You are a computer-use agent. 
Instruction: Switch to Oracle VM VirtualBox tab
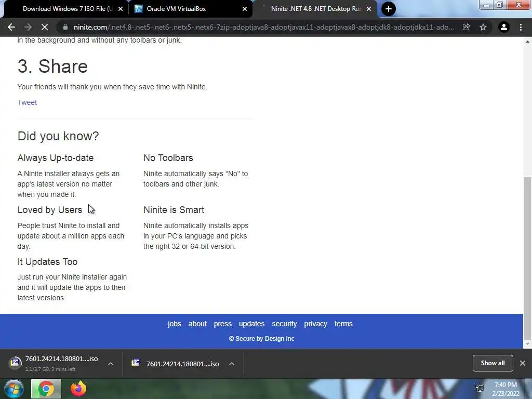[x=190, y=9]
